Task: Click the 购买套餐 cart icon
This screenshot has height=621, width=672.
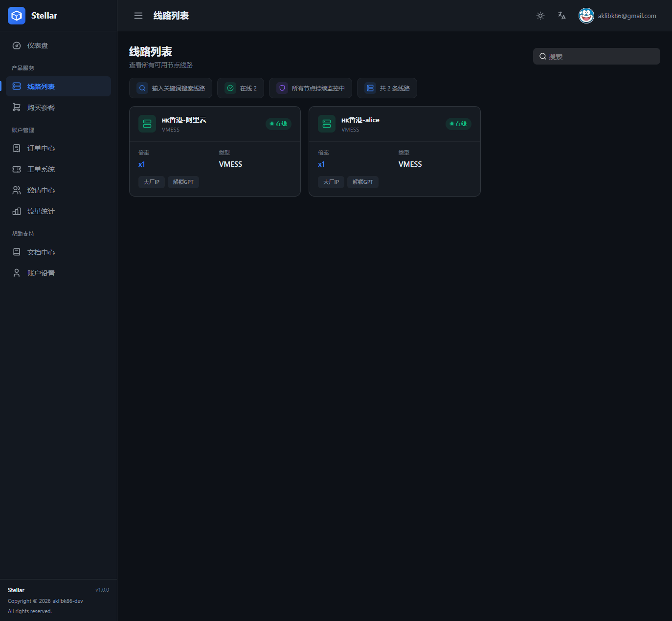Action: point(17,108)
